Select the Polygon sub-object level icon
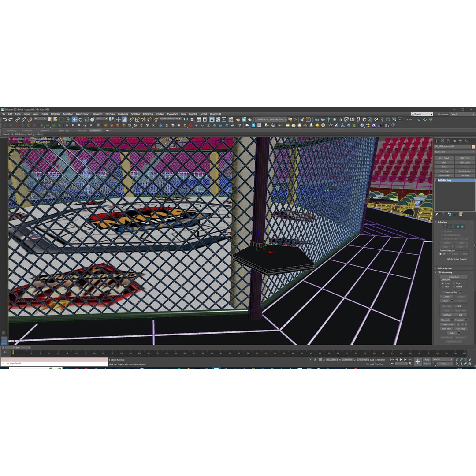Screen dimensions: 476x476 [457, 227]
